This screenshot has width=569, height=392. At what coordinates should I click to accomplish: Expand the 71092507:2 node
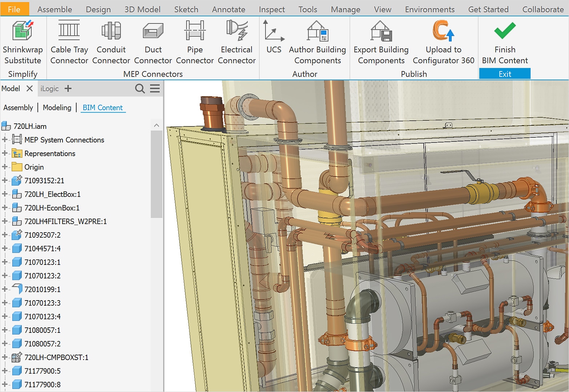(5, 235)
